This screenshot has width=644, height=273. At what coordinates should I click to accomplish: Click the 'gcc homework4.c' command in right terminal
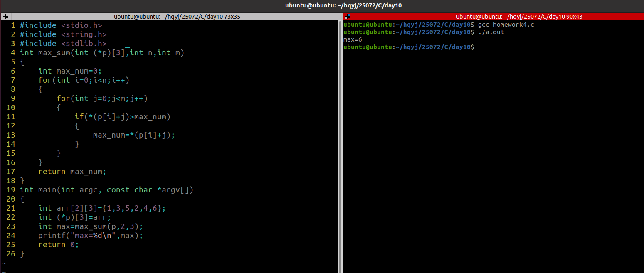tap(506, 25)
